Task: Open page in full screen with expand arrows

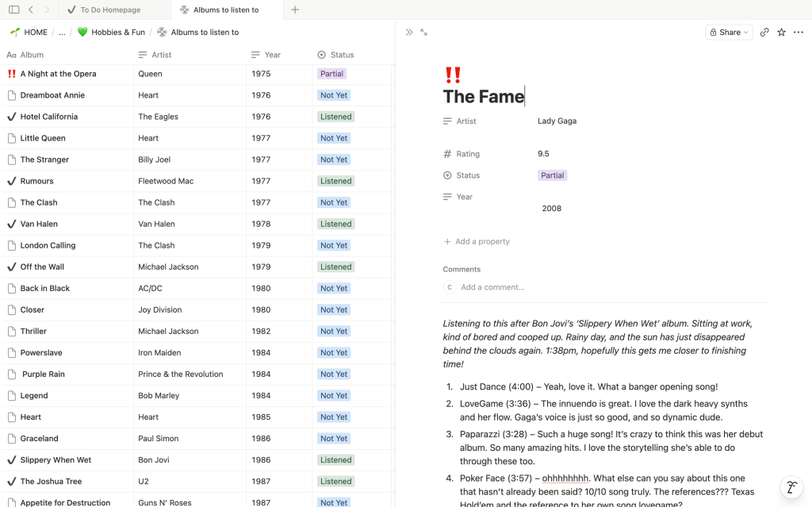Action: tap(423, 33)
